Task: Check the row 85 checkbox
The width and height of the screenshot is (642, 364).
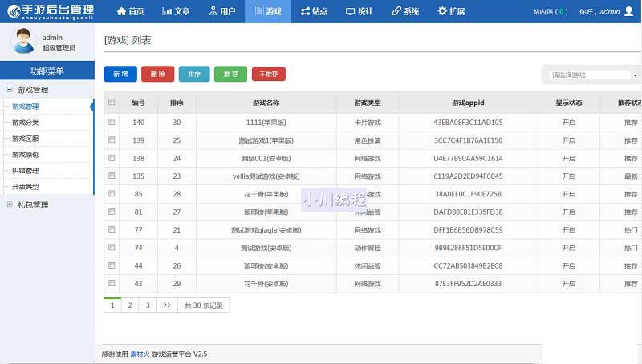Action: tap(112, 193)
